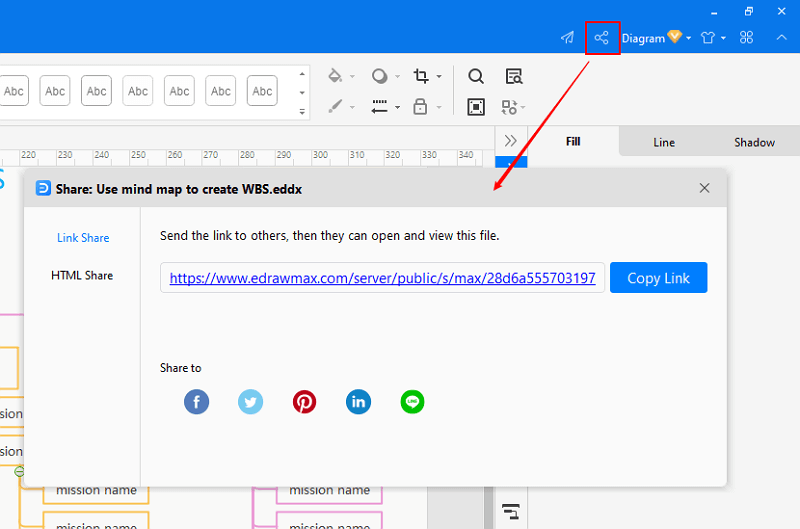Expand the fill bucket dropdown arrow
The height and width of the screenshot is (529, 800).
(x=353, y=77)
